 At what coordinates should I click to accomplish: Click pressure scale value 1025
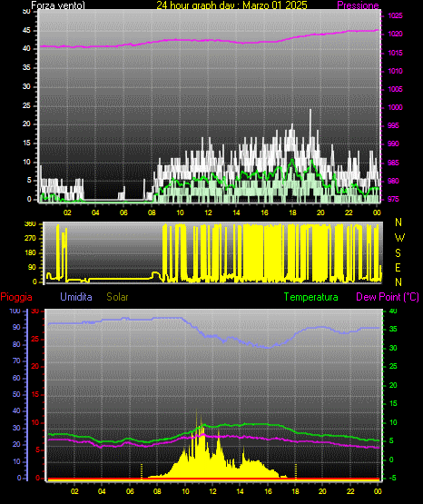coord(395,15)
